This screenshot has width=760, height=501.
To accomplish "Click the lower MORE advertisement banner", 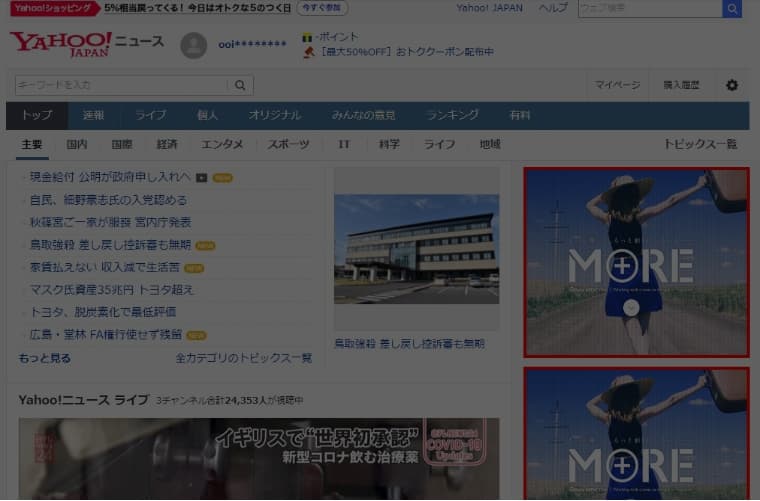I will pos(636,434).
